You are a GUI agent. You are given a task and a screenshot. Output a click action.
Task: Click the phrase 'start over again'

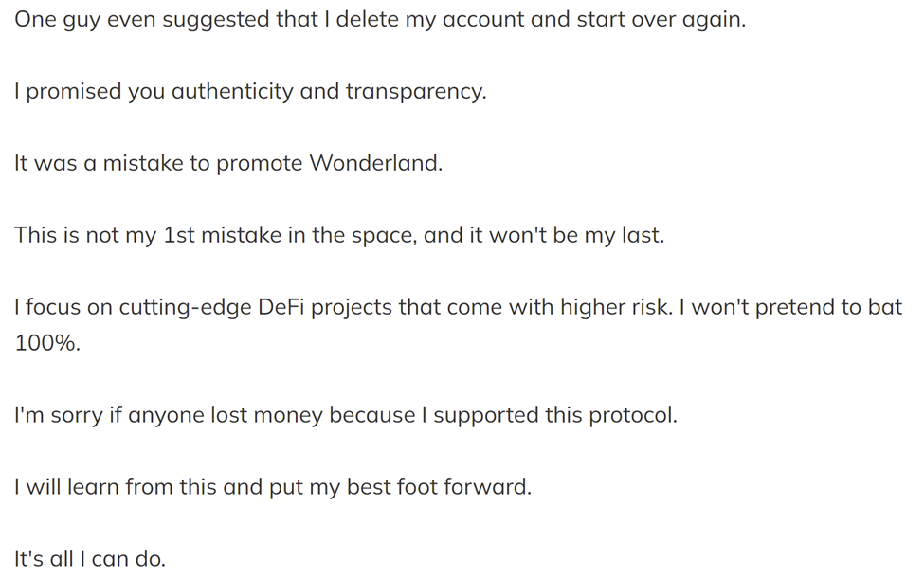659,20
